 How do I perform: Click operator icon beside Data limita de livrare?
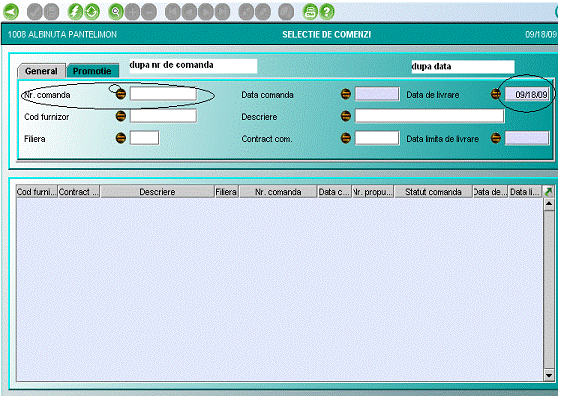(496, 138)
